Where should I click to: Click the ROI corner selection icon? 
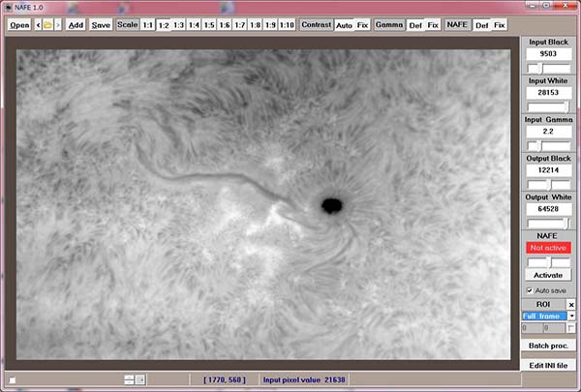pyautogui.click(x=571, y=328)
